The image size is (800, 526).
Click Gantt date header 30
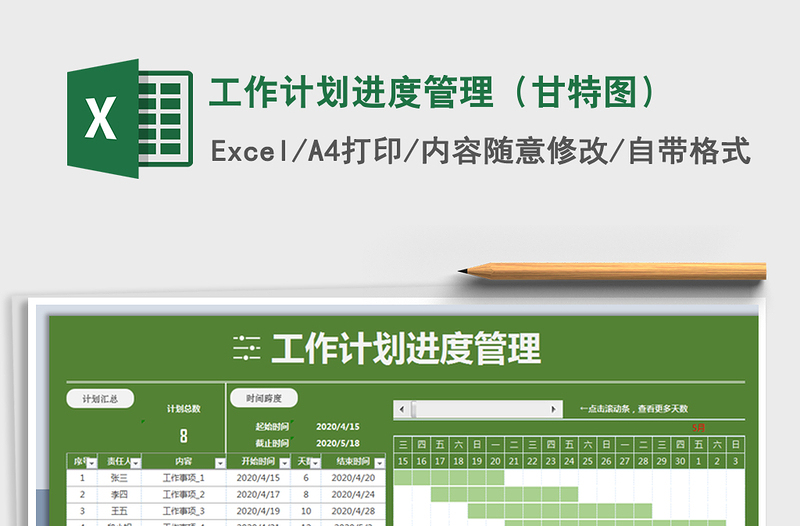(680, 461)
